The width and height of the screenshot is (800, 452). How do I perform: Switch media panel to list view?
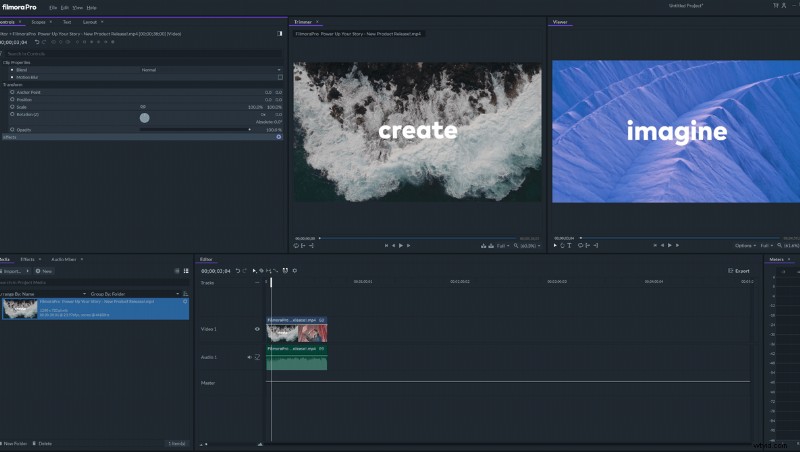(x=177, y=271)
